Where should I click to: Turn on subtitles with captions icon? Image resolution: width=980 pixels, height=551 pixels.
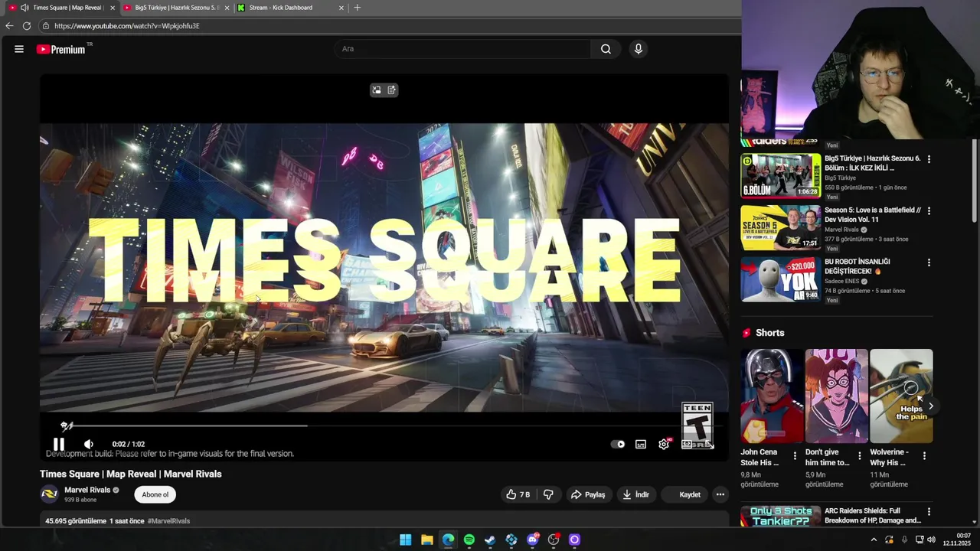pos(641,444)
